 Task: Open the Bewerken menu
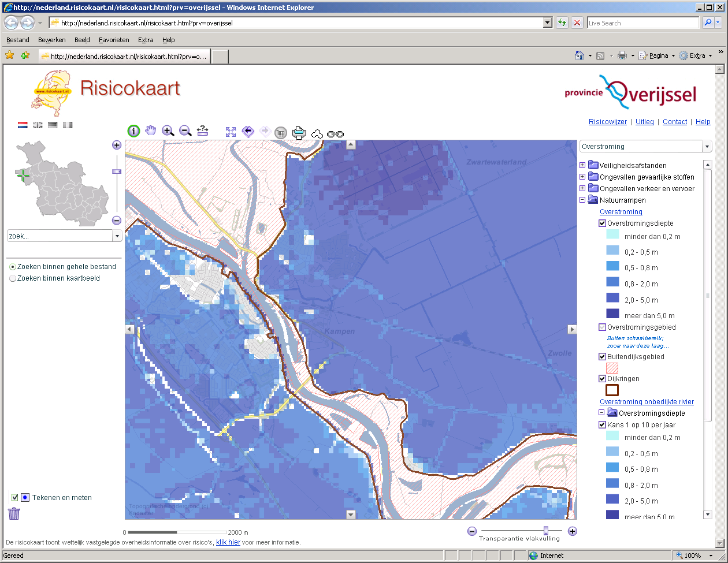pyautogui.click(x=51, y=40)
